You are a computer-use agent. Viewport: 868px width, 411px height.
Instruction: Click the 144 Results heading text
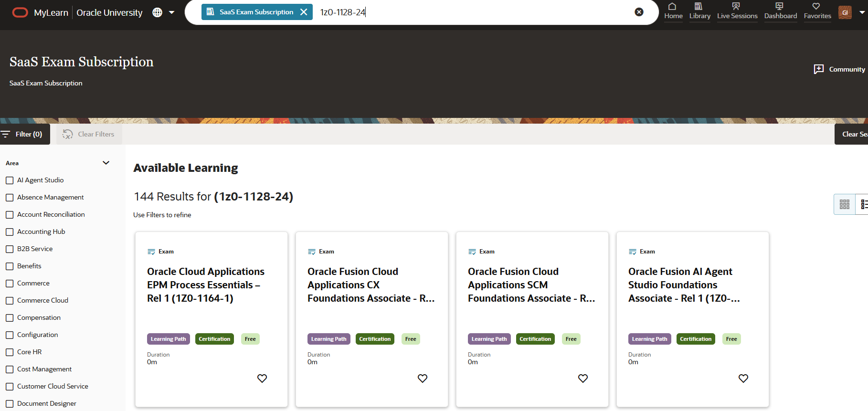(x=213, y=197)
